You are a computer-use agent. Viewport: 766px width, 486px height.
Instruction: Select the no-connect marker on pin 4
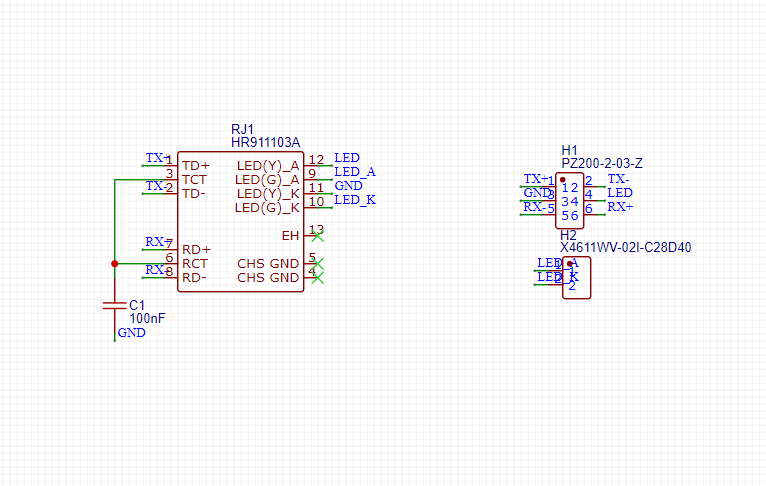tap(318, 278)
